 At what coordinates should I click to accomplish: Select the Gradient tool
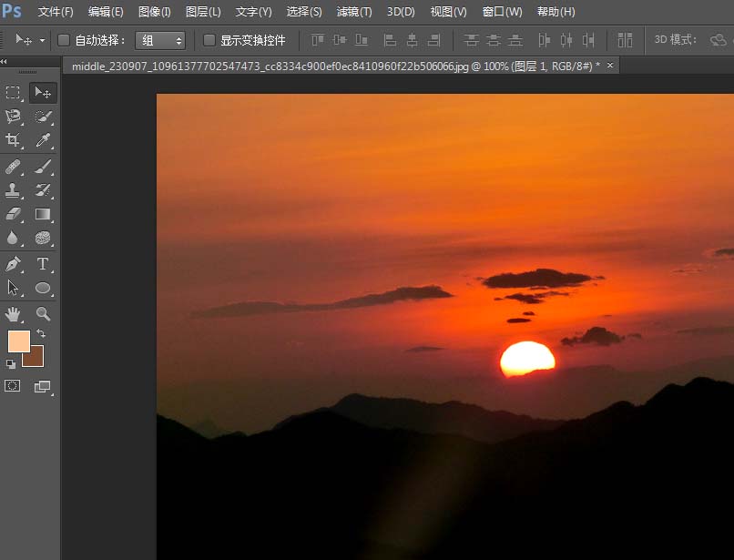point(43,214)
